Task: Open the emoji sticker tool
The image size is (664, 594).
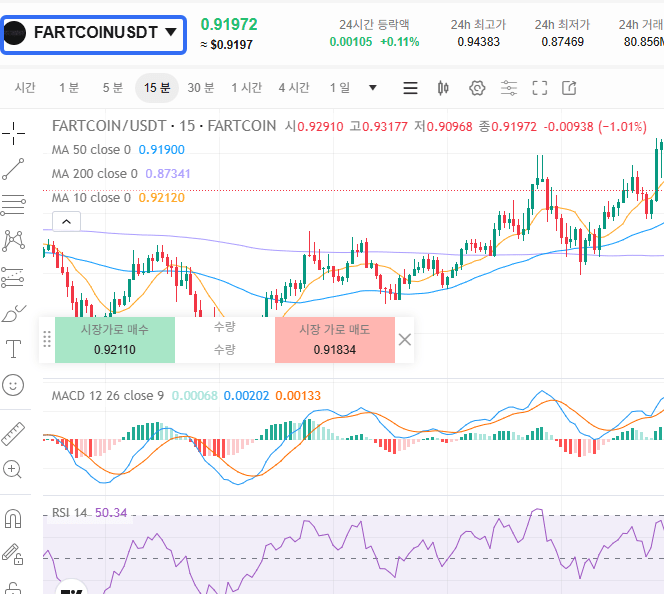Action: click(14, 384)
